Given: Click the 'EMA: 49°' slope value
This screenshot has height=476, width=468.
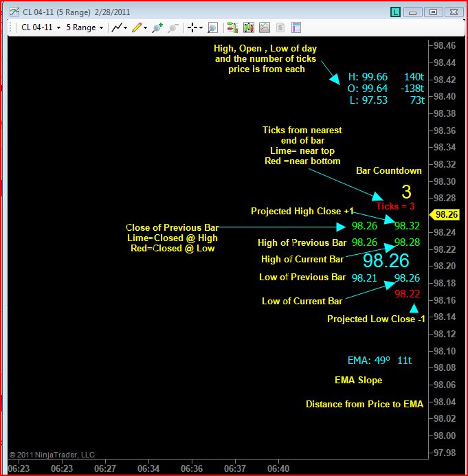Looking at the screenshot, I should tap(368, 361).
